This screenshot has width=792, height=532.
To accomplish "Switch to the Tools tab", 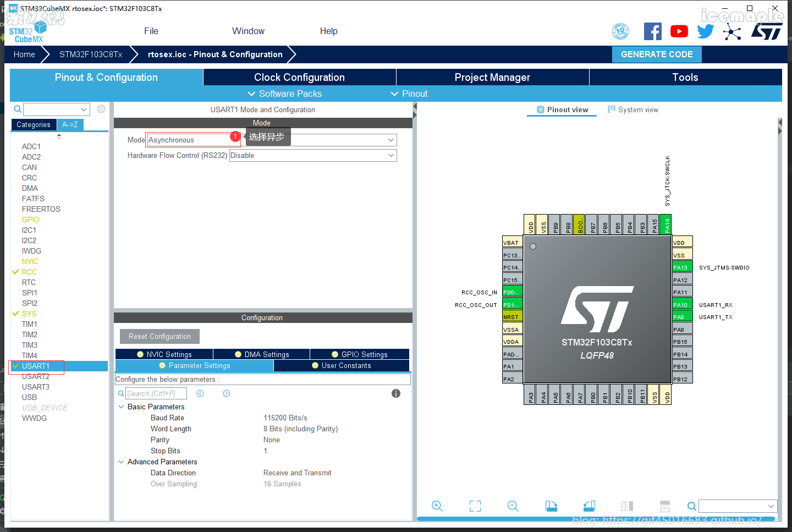I will (685, 77).
